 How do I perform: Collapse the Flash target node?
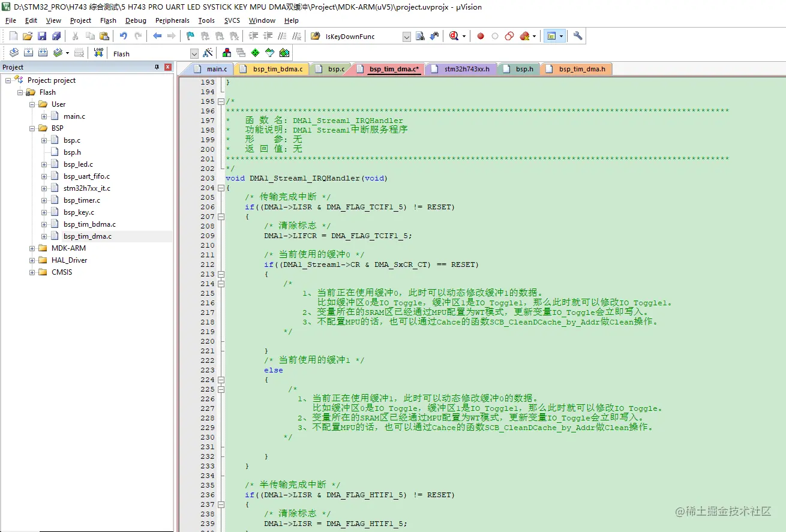point(20,92)
